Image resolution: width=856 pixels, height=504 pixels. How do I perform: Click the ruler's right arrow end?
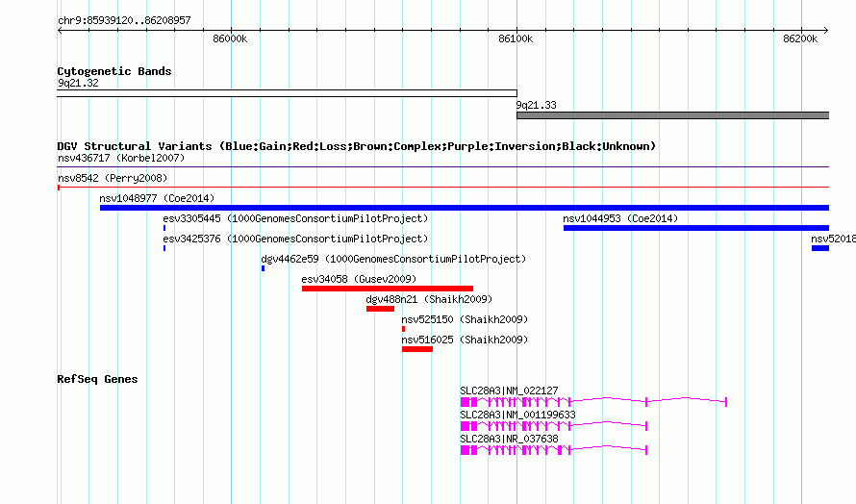826,31
